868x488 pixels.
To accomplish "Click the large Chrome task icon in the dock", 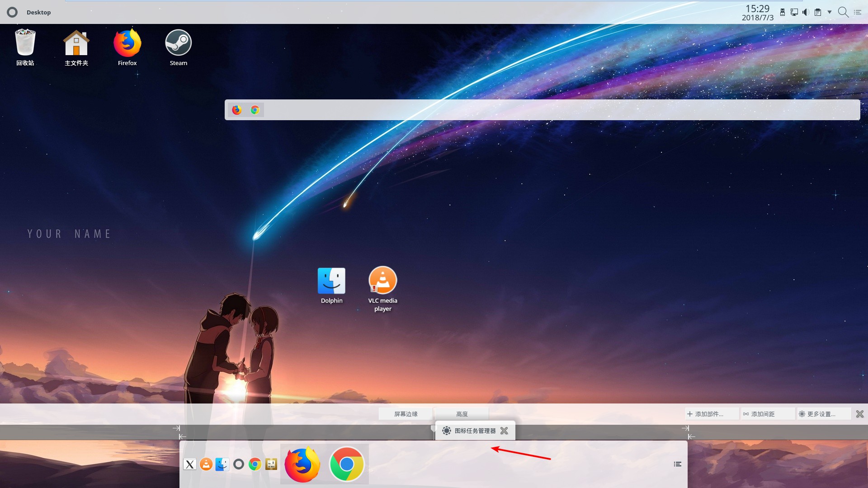I will (347, 464).
